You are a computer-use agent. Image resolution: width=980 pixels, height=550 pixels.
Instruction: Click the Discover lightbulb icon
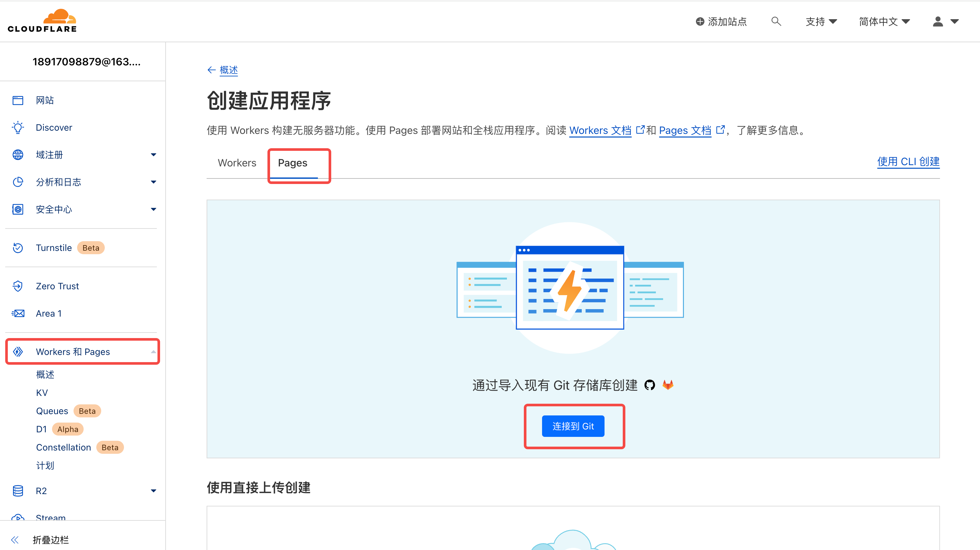click(x=18, y=128)
